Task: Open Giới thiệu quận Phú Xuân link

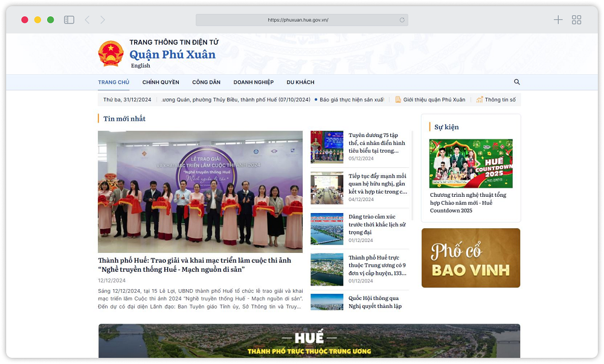Action: (x=434, y=100)
